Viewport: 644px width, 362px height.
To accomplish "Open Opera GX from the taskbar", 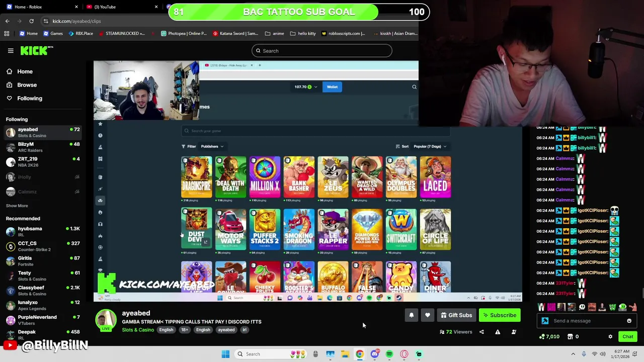I will click(x=404, y=354).
